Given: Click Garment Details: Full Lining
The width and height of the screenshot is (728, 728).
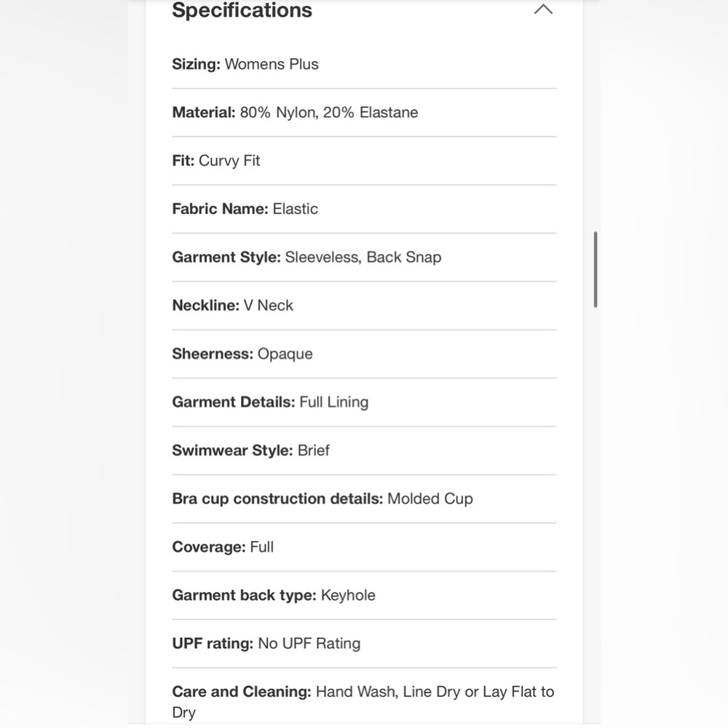Looking at the screenshot, I should click(x=270, y=402).
